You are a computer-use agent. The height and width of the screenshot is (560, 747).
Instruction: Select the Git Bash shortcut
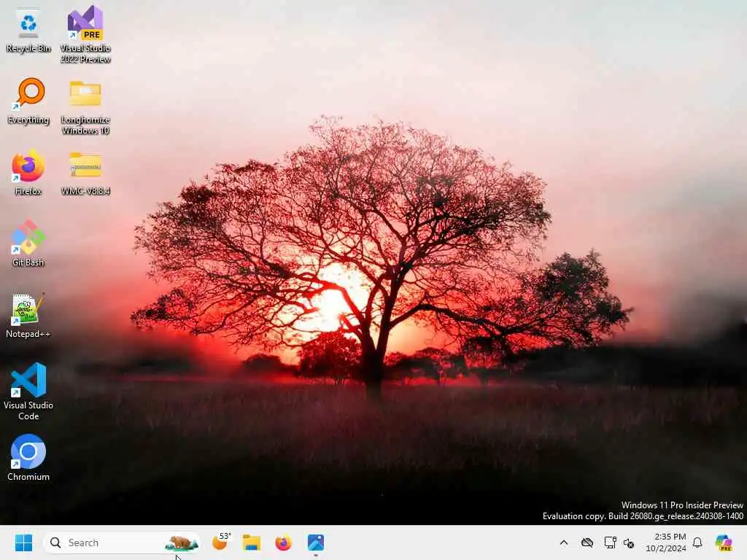28,244
